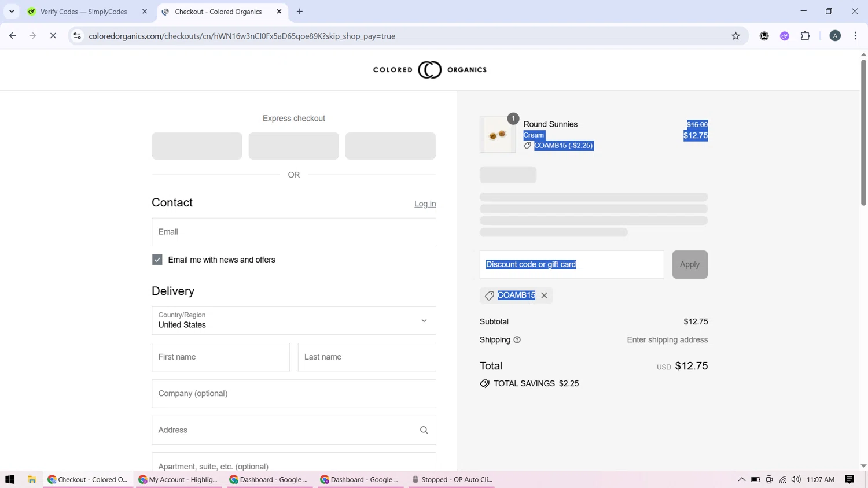Open the Shipping help question icon
Screen dimensions: 868x488
(517, 340)
